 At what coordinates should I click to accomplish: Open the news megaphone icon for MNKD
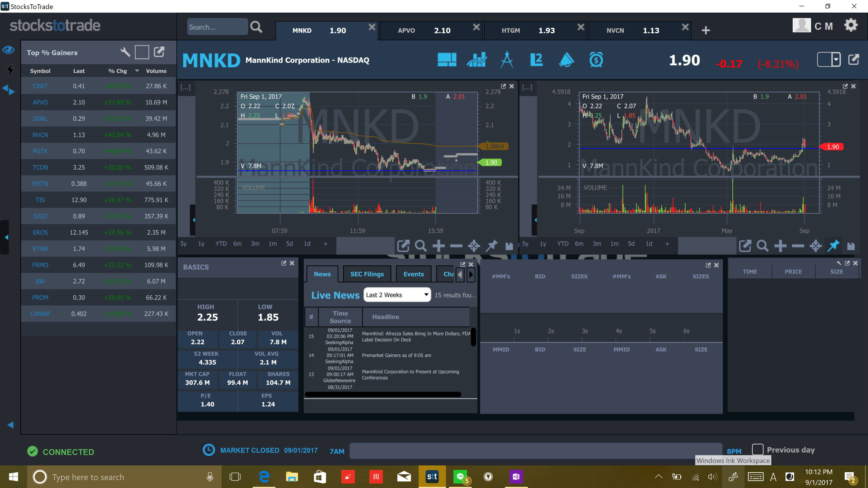[566, 60]
